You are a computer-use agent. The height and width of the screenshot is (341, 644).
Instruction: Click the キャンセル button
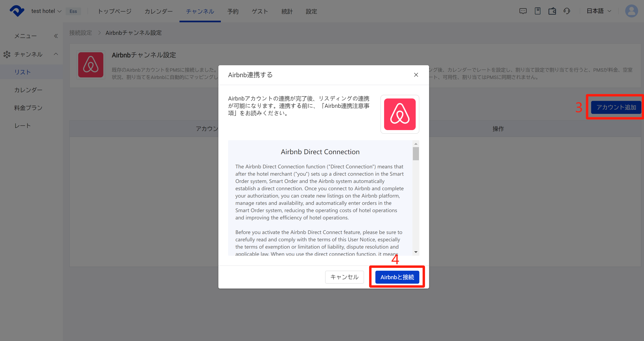tap(344, 277)
